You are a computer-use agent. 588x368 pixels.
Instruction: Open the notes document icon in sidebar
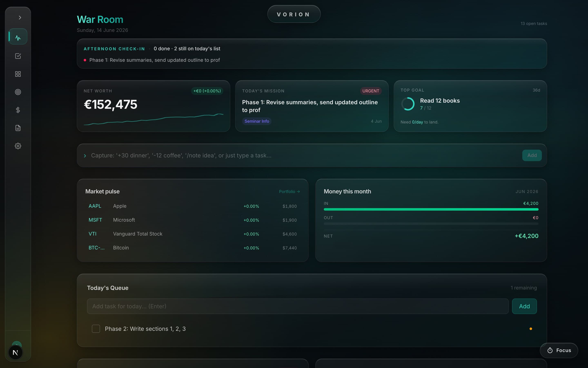(18, 128)
